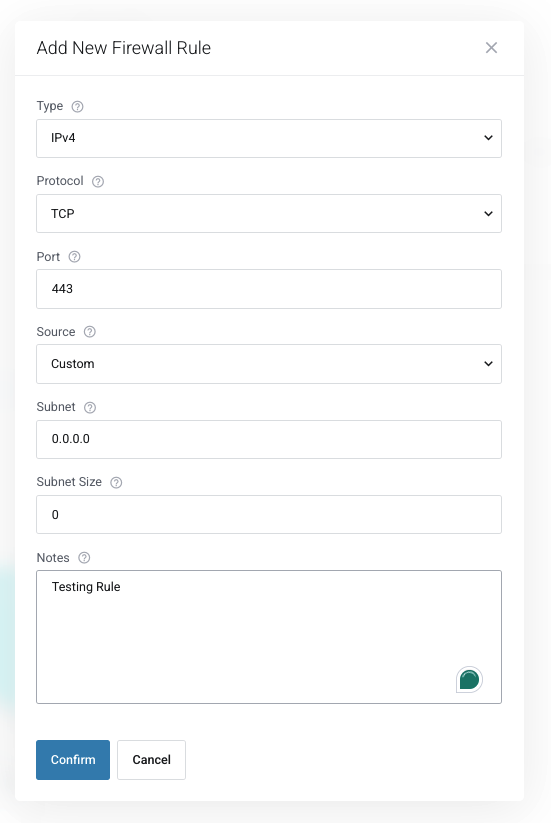The height and width of the screenshot is (823, 551).
Task: Click the green chat bubble icon in Notes
Action: point(469,680)
